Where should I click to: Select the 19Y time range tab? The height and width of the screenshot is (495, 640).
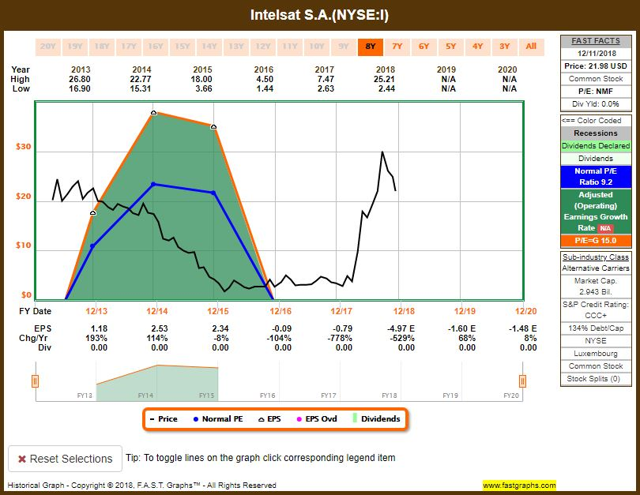pos(75,47)
